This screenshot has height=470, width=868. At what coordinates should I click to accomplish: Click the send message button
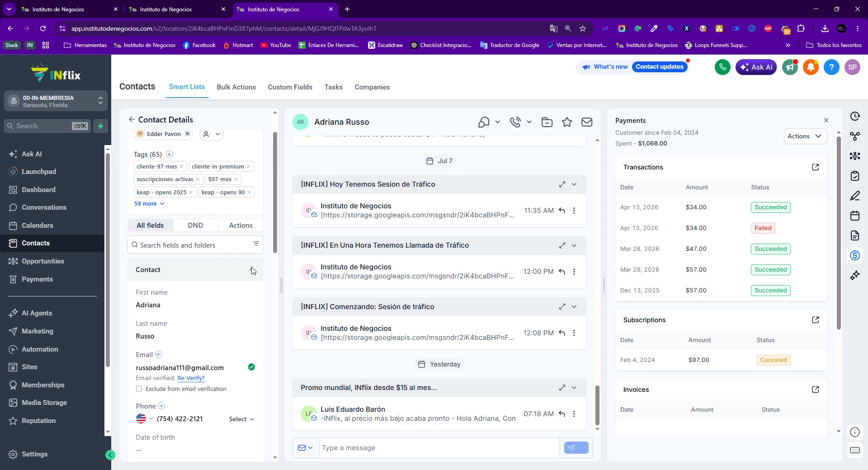571,448
